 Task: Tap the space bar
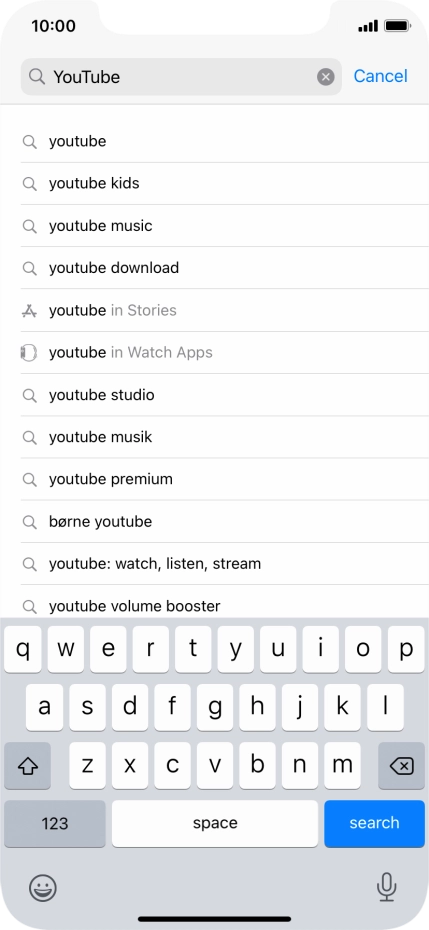(215, 823)
